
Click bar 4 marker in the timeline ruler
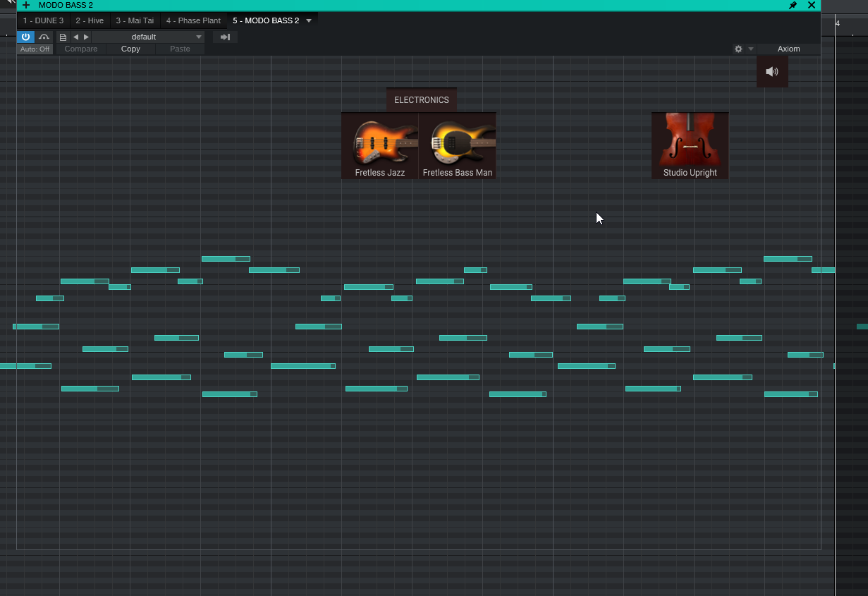point(838,24)
